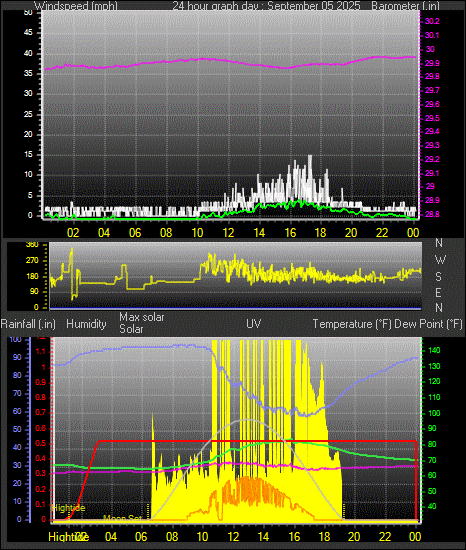Click the 30.2 barometer scale value
466x550 pixels.
(x=432, y=21)
